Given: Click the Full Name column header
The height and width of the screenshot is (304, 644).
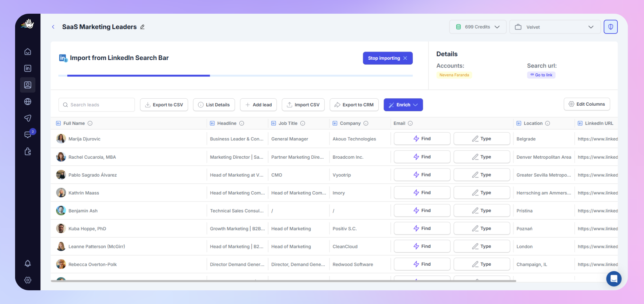Looking at the screenshot, I should [74, 123].
